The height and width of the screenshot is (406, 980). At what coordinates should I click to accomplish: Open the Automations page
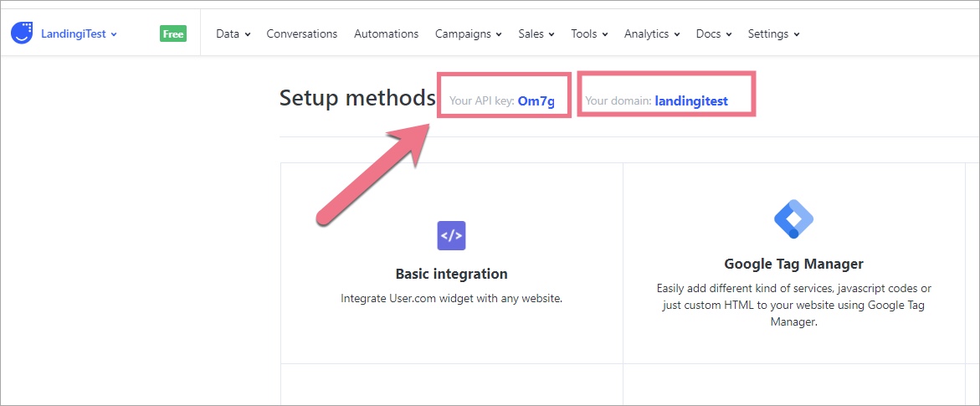[386, 34]
